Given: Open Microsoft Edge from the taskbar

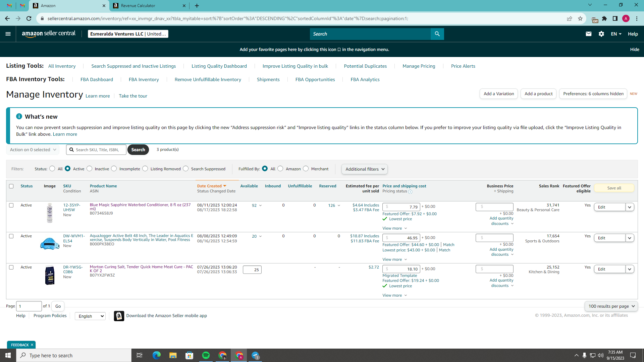Looking at the screenshot, I should [x=156, y=355].
